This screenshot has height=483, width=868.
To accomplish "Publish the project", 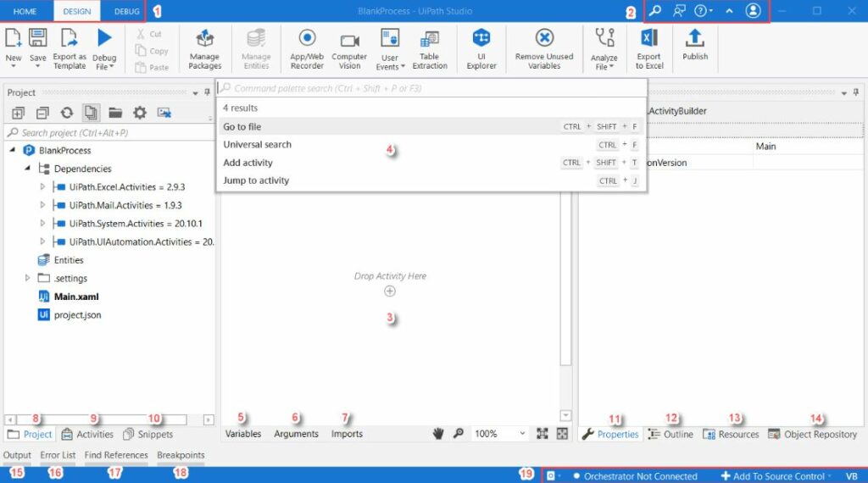I will [x=695, y=46].
